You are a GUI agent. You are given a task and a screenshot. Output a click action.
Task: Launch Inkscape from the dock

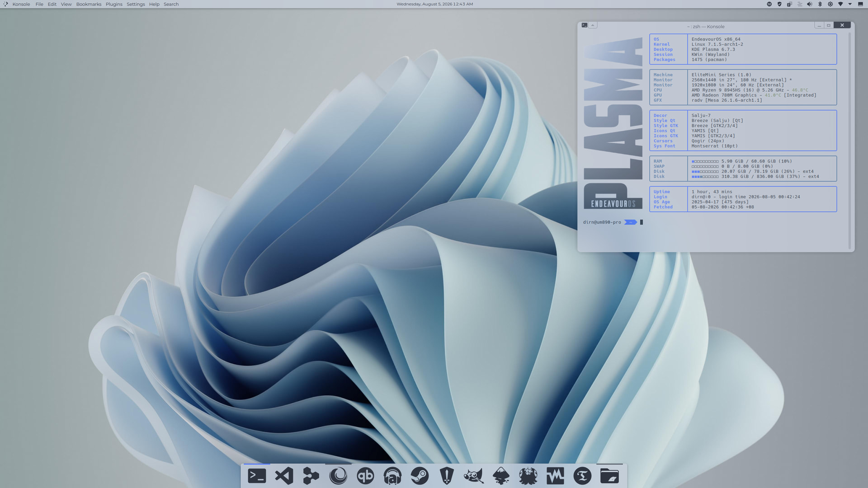[501, 476]
